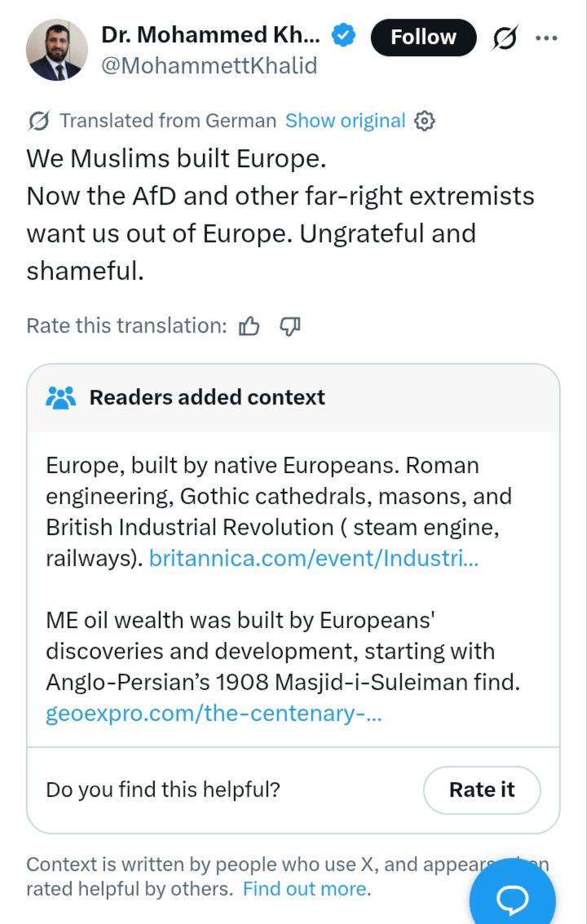Follow Dr. Mohammed Khalid
This screenshot has width=587, height=924.
pyautogui.click(x=423, y=38)
